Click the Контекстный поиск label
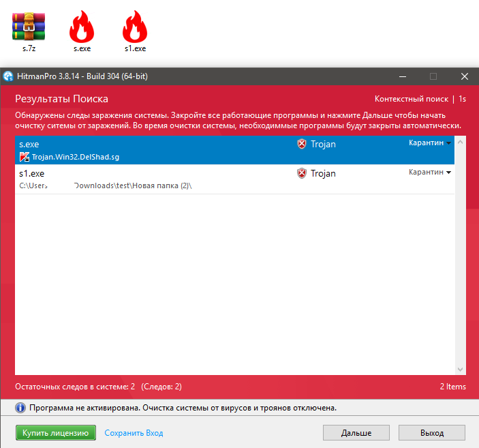Viewport: 479px width, 448px height. (412, 99)
